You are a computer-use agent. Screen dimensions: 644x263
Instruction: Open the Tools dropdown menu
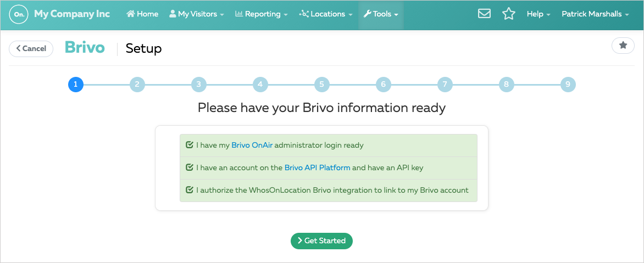coord(381,14)
